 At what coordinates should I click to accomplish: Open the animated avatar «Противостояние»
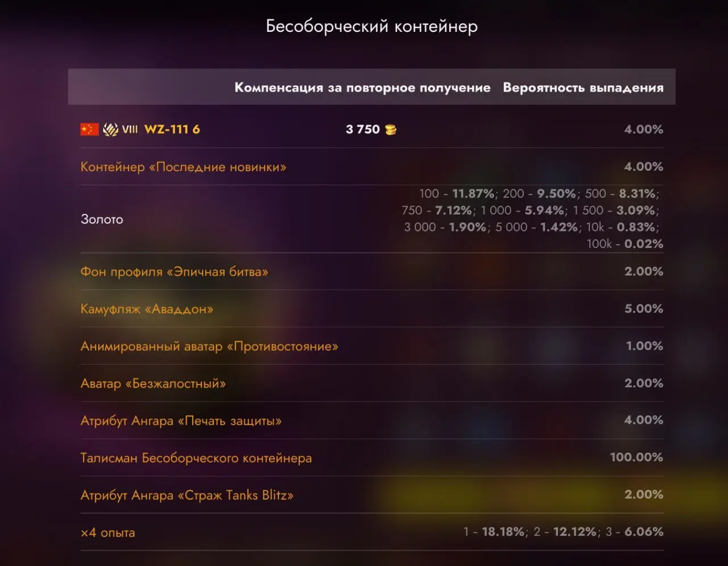point(209,346)
